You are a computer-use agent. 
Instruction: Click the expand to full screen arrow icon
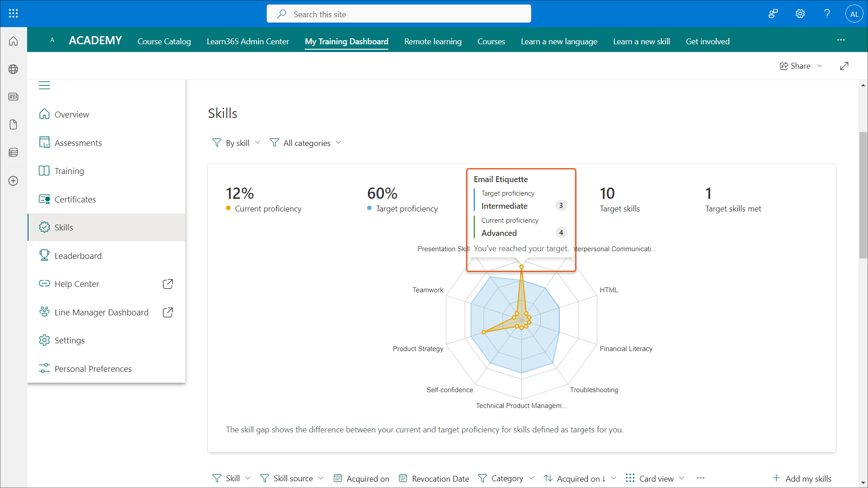(x=844, y=66)
